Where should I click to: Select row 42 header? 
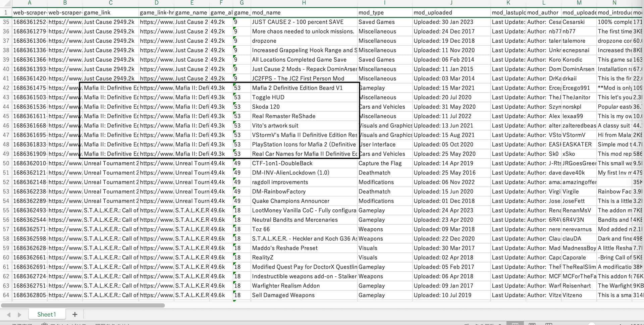click(x=6, y=88)
